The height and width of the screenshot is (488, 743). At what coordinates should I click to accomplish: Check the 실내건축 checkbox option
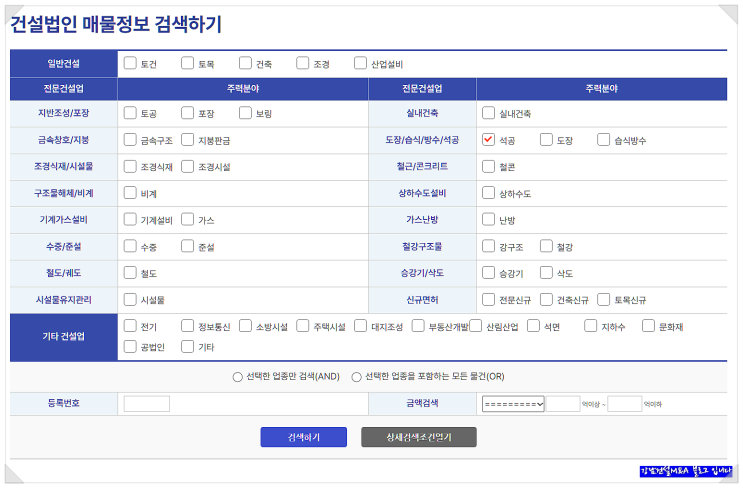click(x=489, y=113)
